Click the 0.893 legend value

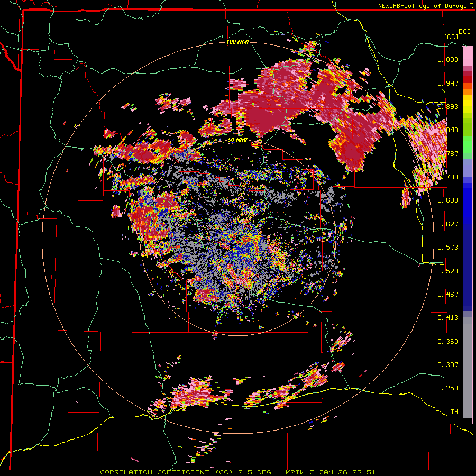pyautogui.click(x=448, y=106)
